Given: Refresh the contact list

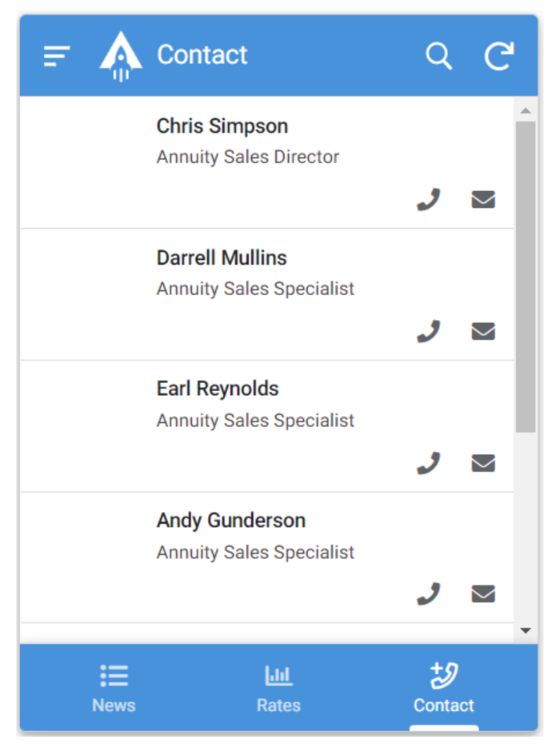Looking at the screenshot, I should click(499, 56).
